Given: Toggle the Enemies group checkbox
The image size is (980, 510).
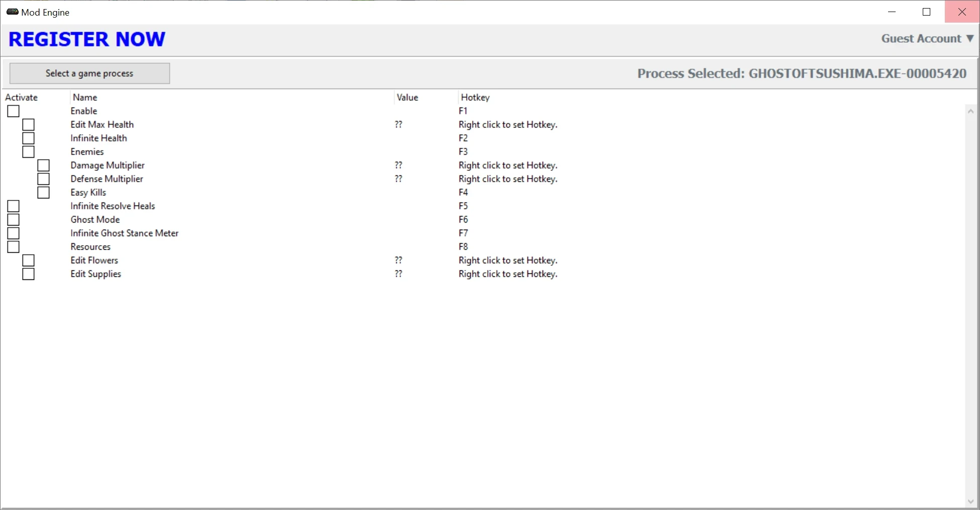Looking at the screenshot, I should (29, 152).
